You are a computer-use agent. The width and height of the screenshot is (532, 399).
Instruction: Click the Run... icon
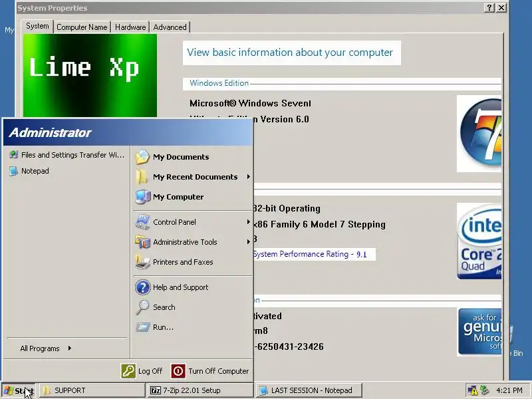coord(143,327)
